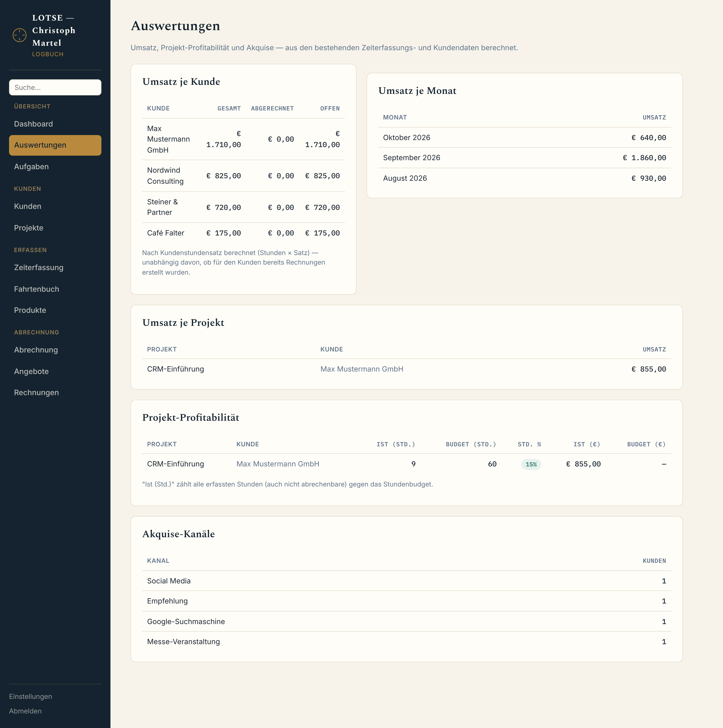
Task: Click the Social Media channel row
Action: coord(406,581)
